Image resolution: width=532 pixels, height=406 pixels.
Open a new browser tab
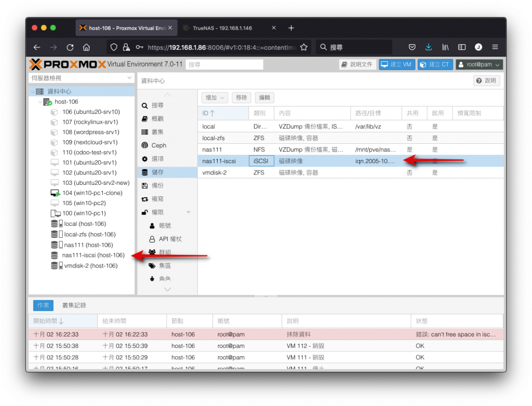coord(291,28)
